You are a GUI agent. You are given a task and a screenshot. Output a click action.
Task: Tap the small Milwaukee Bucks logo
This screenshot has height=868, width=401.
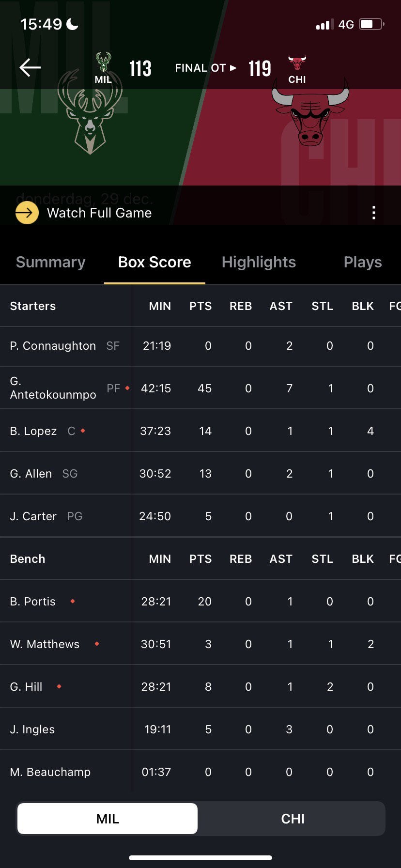[x=103, y=63]
